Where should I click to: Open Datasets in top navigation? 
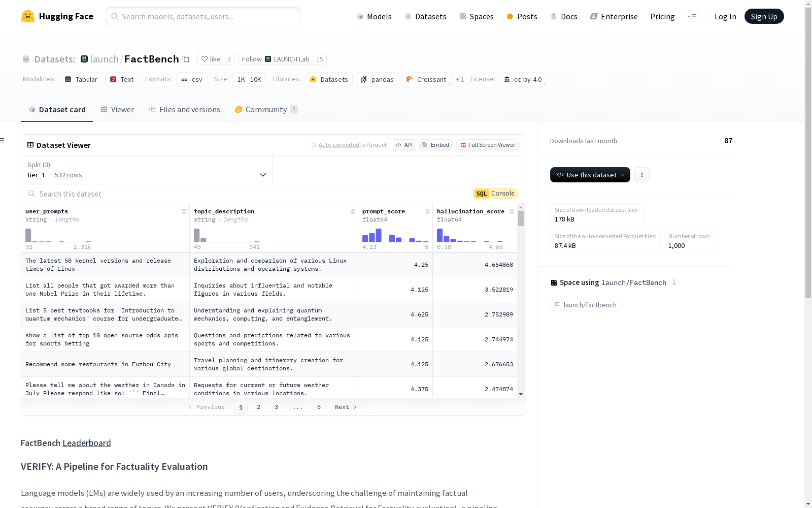pos(425,16)
